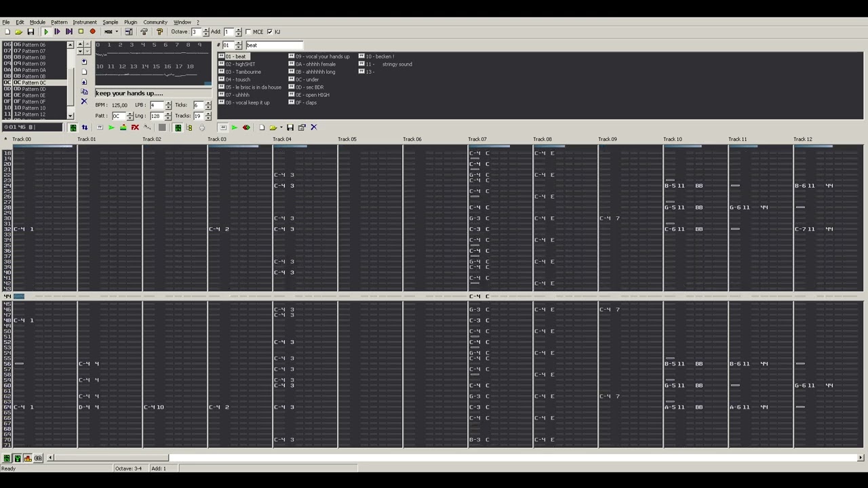The width and height of the screenshot is (868, 488).
Task: Click the blue up-down arrows icon
Action: point(85,127)
